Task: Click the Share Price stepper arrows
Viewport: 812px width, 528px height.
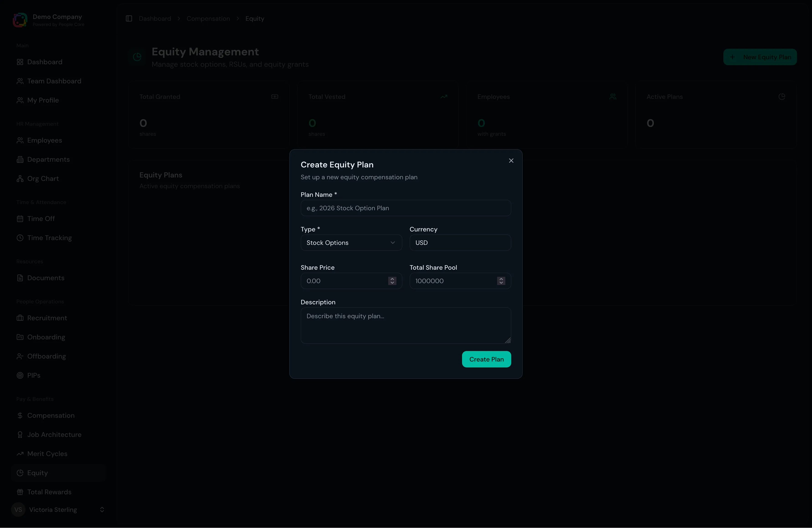Action: pos(392,281)
